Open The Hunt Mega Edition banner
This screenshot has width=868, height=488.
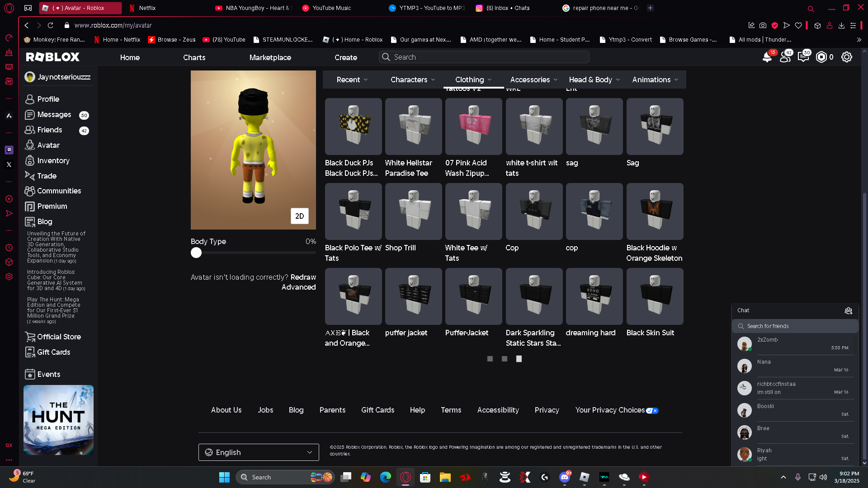tap(58, 420)
